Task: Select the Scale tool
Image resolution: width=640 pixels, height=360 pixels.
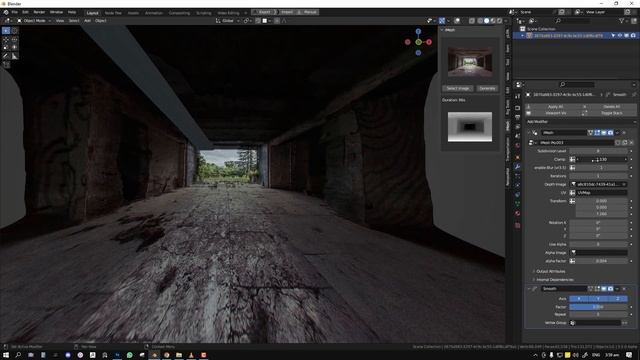Action: pos(6,47)
